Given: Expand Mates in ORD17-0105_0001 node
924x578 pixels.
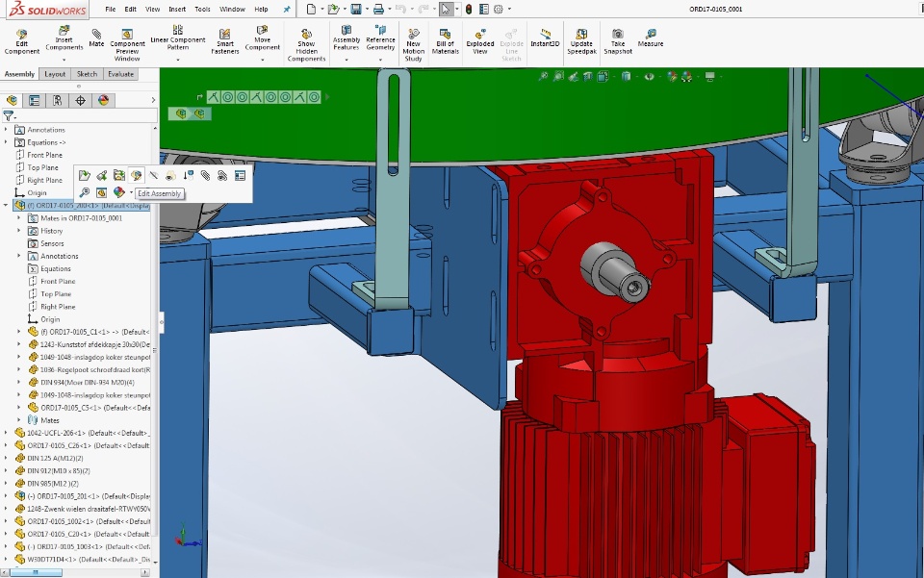Looking at the screenshot, I should (x=19, y=217).
